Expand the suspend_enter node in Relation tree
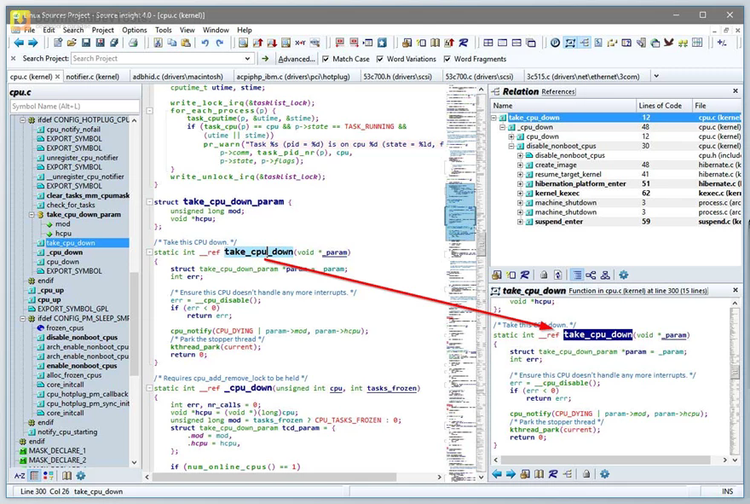750x504 pixels. click(520, 222)
